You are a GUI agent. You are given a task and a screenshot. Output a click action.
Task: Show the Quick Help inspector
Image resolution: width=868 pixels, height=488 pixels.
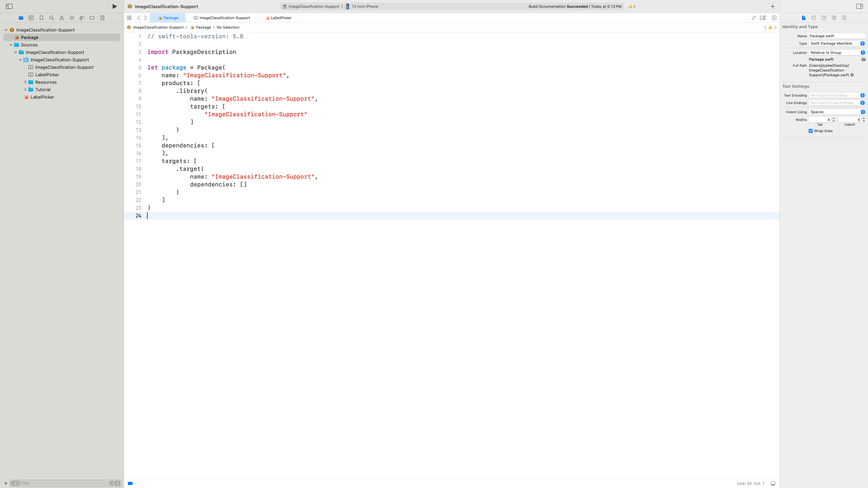pyautogui.click(x=824, y=18)
